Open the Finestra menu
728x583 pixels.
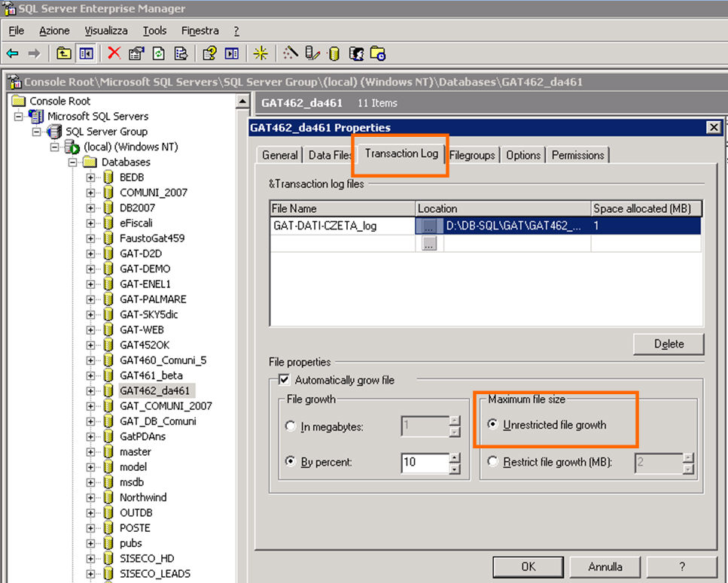point(200,31)
